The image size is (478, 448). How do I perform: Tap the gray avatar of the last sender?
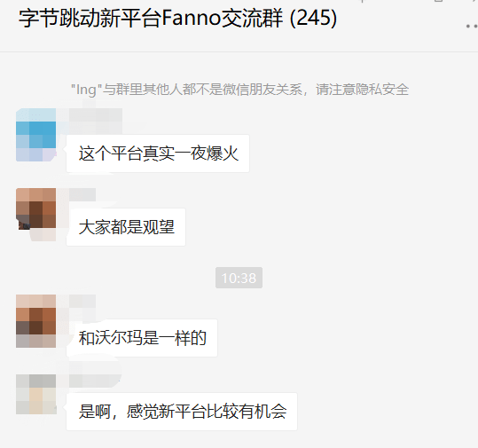click(x=36, y=394)
